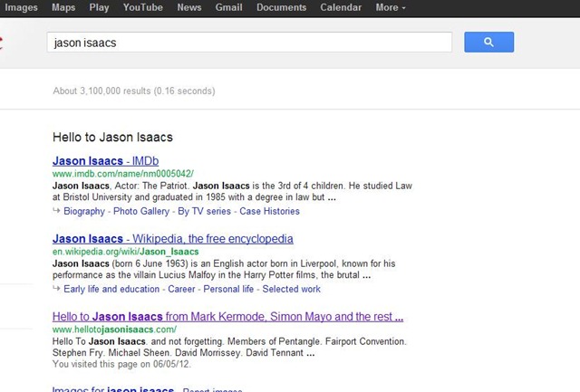Open the Case Histories sitelink
This screenshot has width=580, height=392.
pos(269,211)
